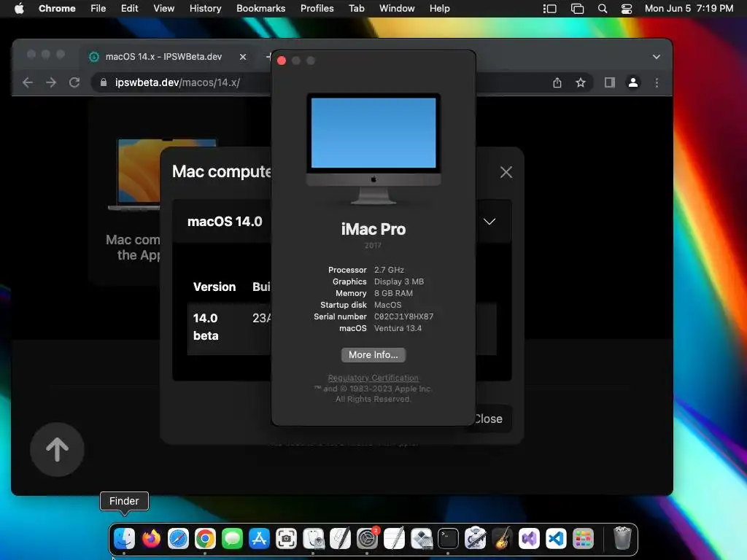Open Visual Studio (purple) in the Dock
This screenshot has width=747, height=560.
[x=530, y=539]
